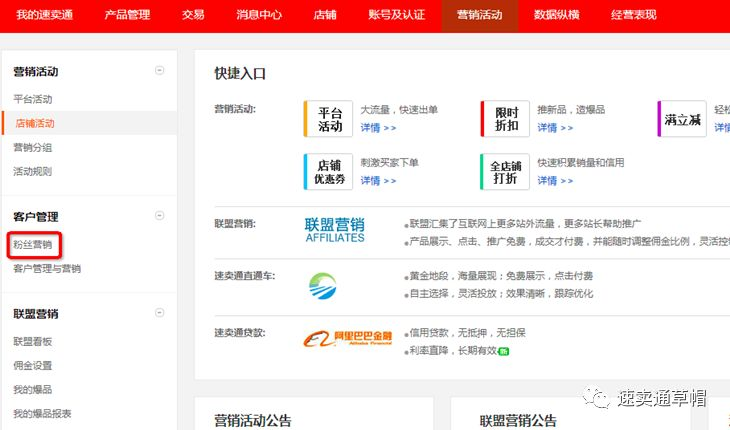Open 数据纵横 in the top nav
730x430 pixels.
click(556, 15)
